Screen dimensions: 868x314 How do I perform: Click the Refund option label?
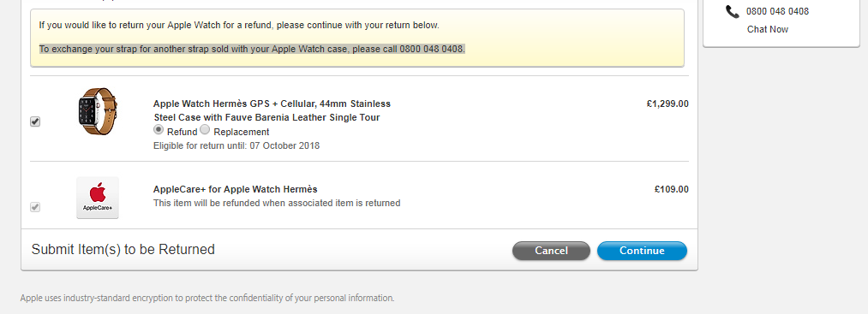(x=182, y=132)
